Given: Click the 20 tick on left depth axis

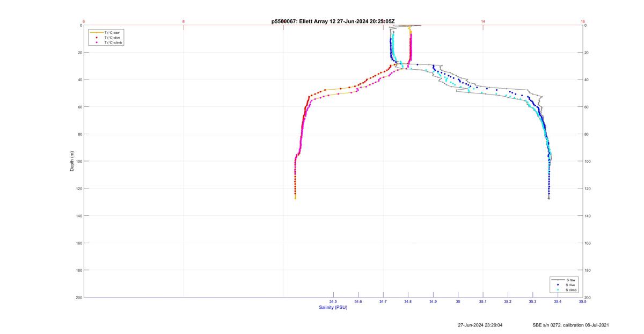Looking at the screenshot, I should 79,53.
